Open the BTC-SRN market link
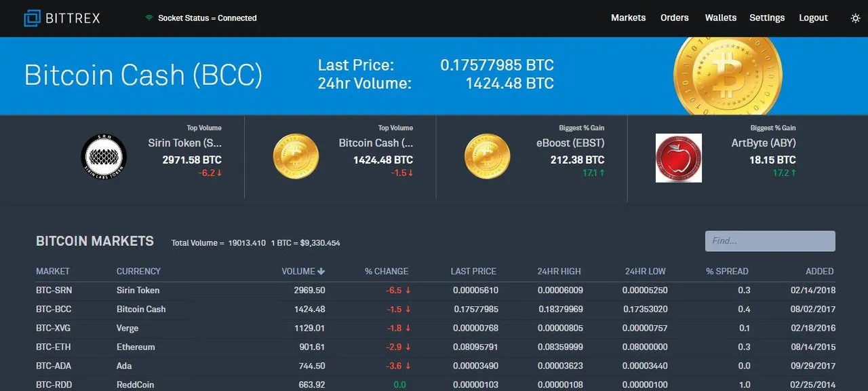 54,290
